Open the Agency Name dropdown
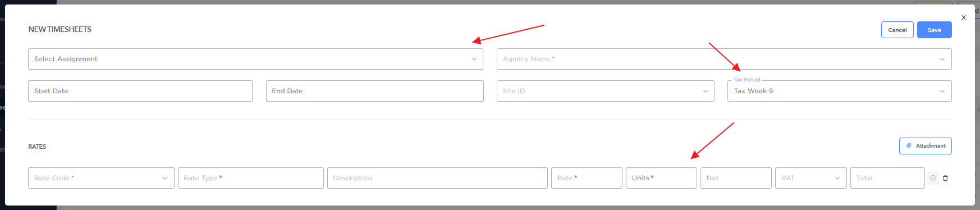Screen dimensions: 980x210 click(724, 59)
